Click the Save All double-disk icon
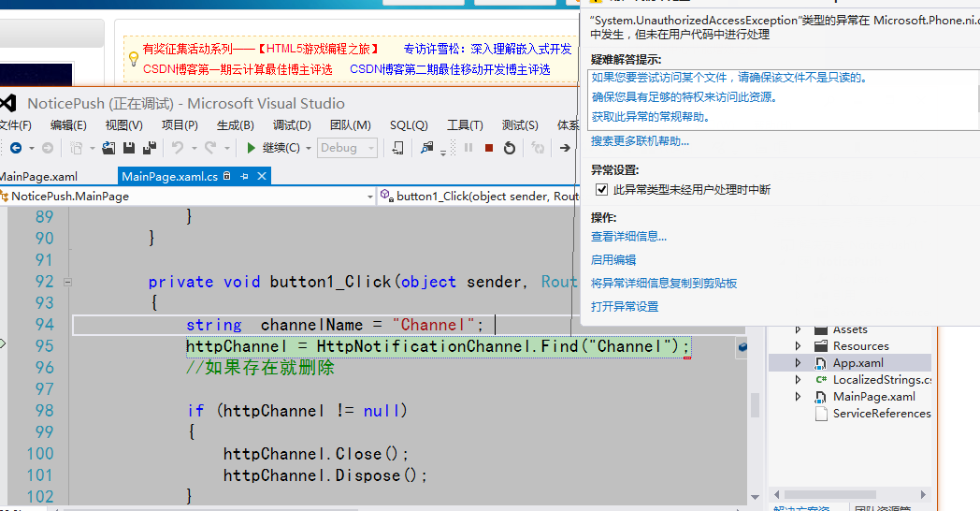This screenshot has width=980, height=511. pos(150,148)
